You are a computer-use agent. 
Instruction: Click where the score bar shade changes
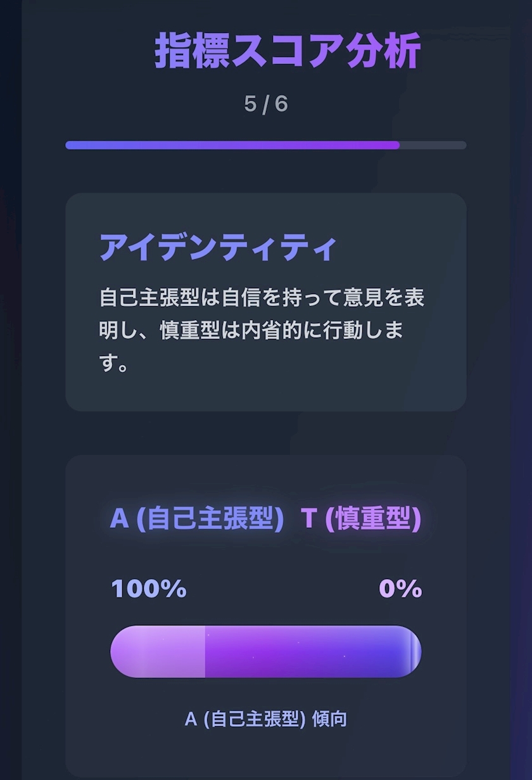tap(205, 651)
